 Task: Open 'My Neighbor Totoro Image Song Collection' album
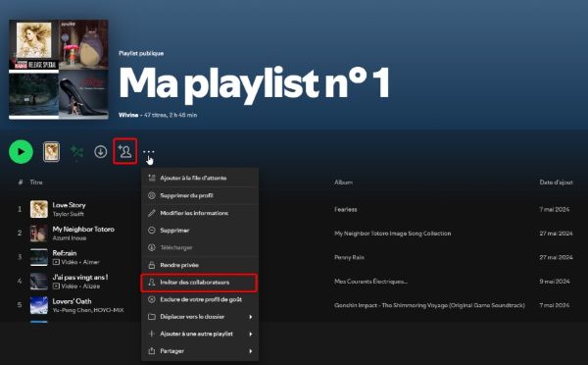393,234
